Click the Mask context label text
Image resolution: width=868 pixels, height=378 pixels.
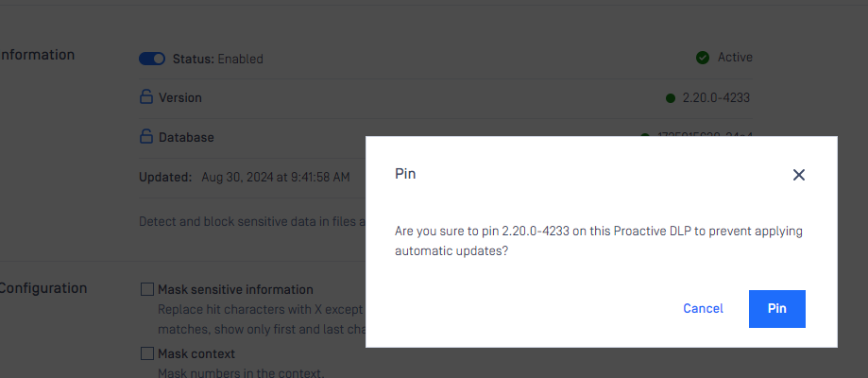tap(196, 353)
